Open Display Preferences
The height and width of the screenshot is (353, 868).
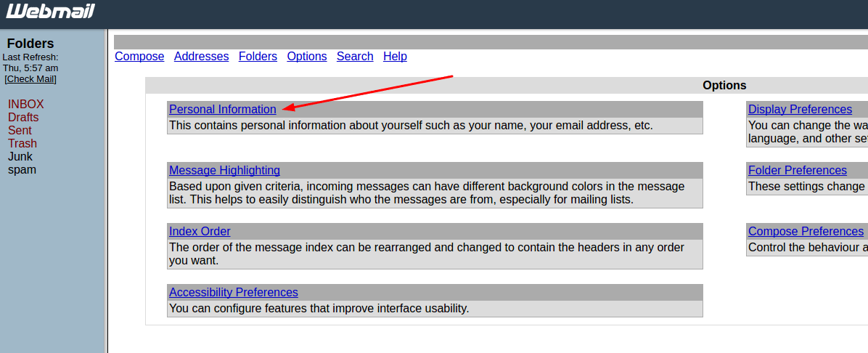tap(800, 109)
